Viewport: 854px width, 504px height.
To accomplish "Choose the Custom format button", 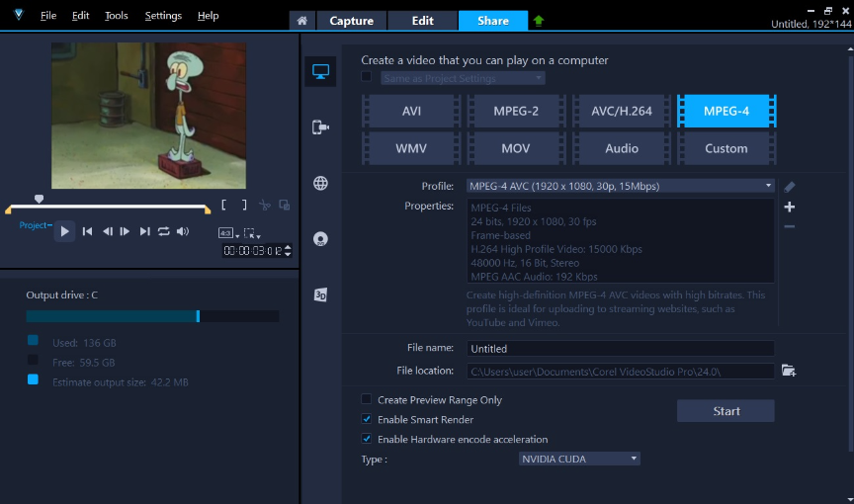I will click(x=726, y=148).
